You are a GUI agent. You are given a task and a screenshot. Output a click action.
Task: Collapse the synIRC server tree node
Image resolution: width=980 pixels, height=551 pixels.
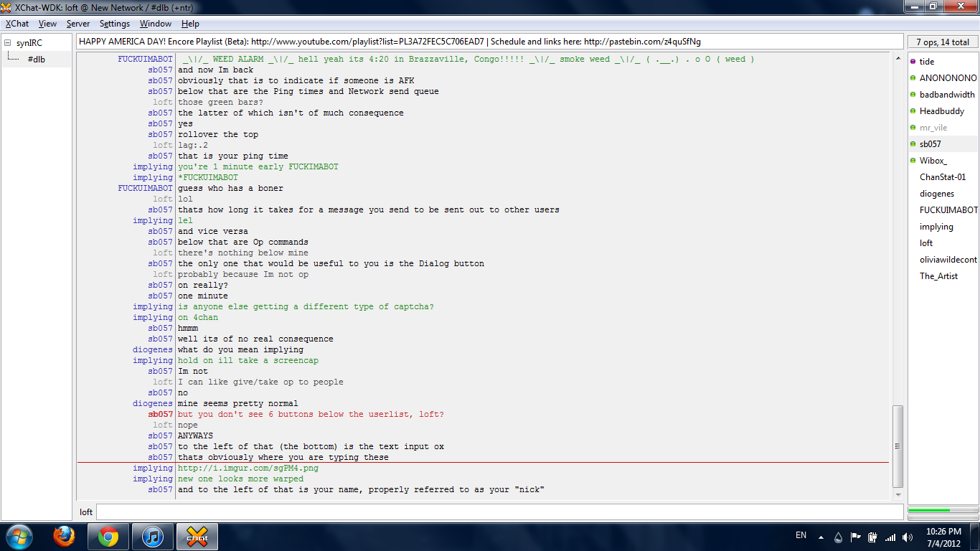(x=8, y=43)
